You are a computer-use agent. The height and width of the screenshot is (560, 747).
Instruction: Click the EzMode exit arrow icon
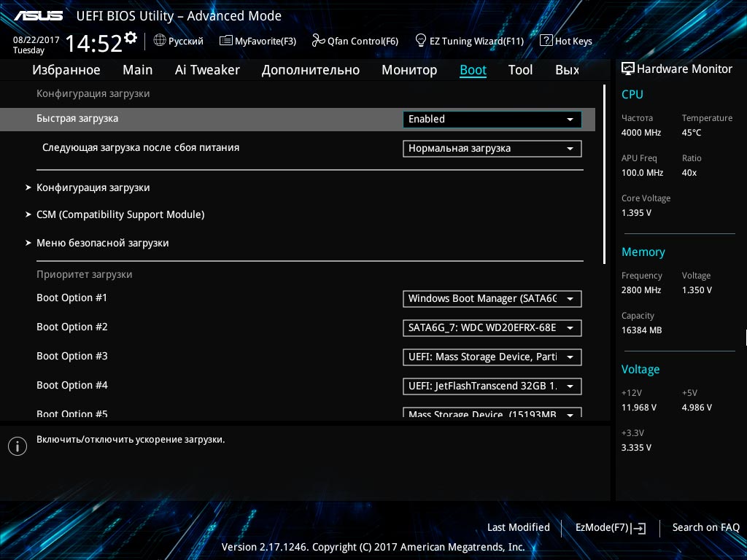coord(639,528)
